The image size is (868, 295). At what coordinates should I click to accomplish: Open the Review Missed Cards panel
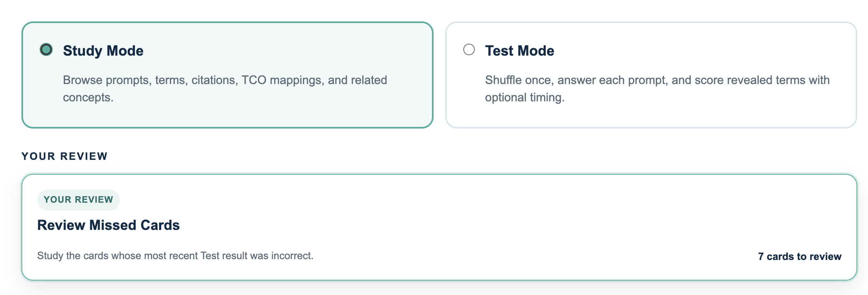click(439, 227)
